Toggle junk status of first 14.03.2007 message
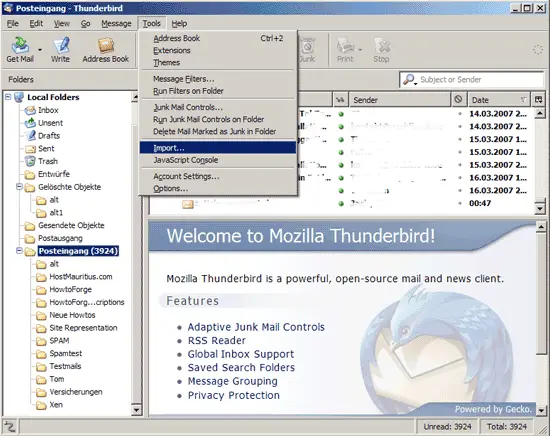The width and height of the screenshot is (550, 436). click(460, 114)
